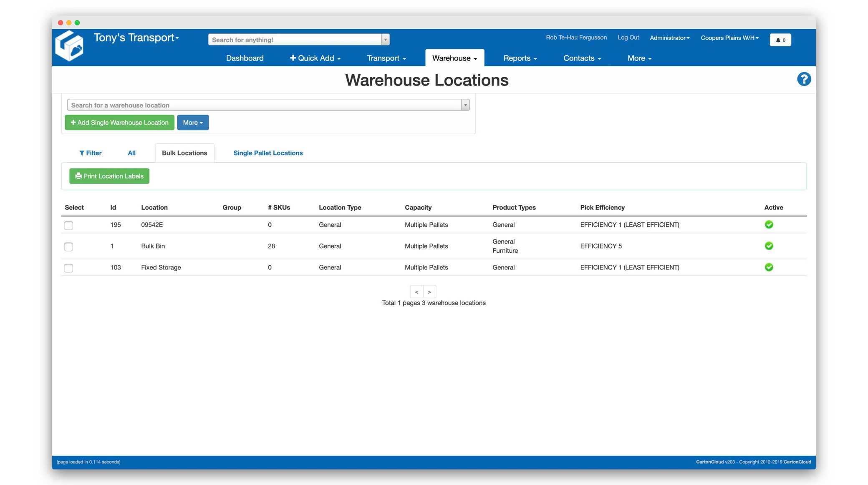Check the Fixed Storage row checkbox
Viewport: 868px width, 485px height.
(x=68, y=268)
